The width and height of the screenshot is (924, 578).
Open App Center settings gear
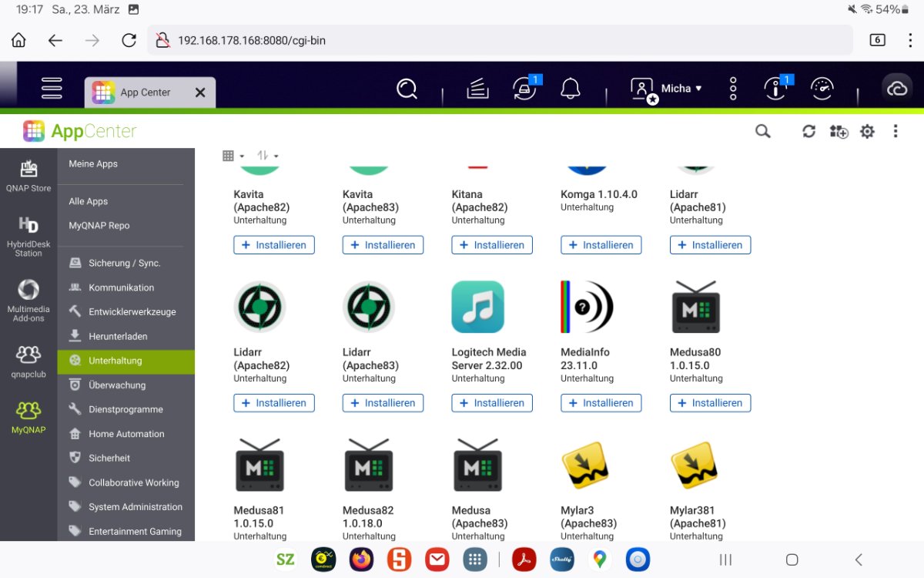click(867, 132)
